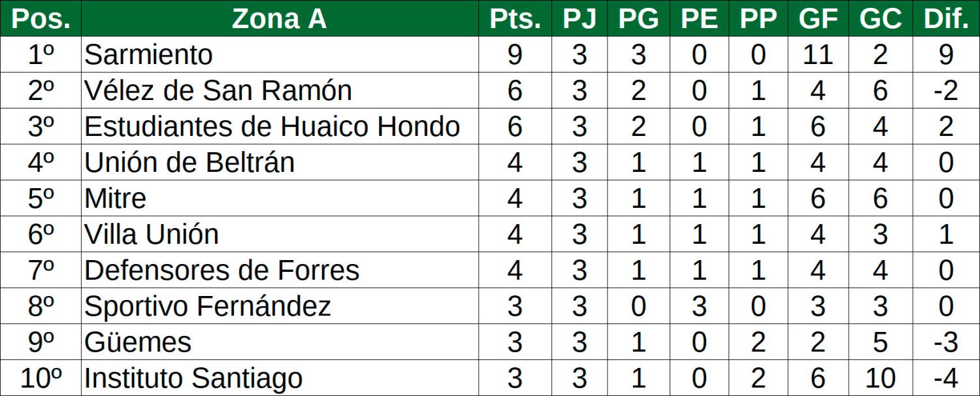Screen dimensions: 980x396
Task: Click the Villa Unión team cell
Action: tap(152, 235)
